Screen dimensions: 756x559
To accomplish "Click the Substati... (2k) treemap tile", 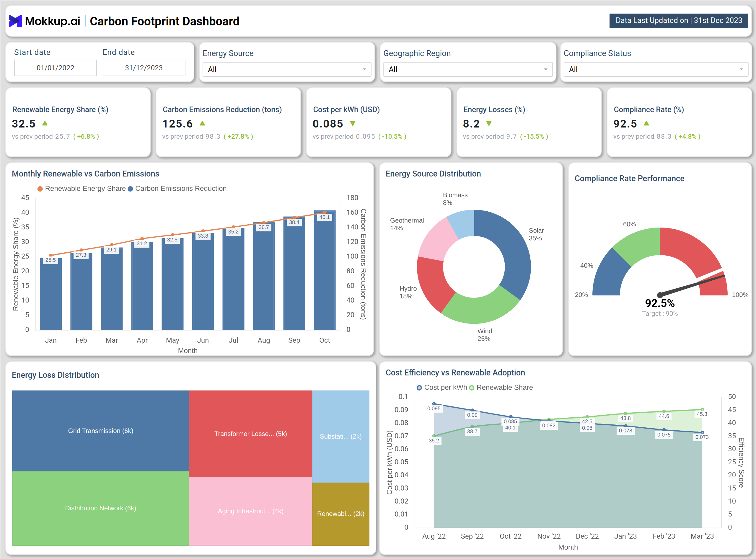I will tap(340, 437).
